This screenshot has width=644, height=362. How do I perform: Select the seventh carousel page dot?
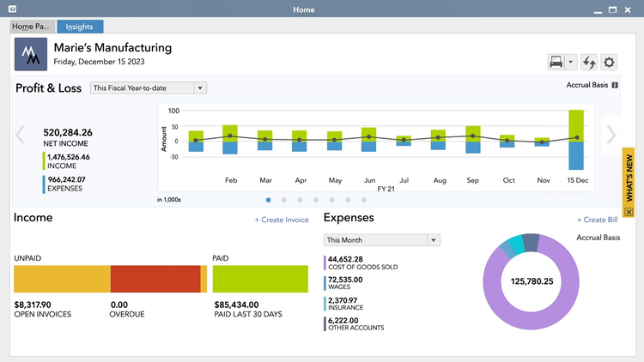(x=363, y=200)
